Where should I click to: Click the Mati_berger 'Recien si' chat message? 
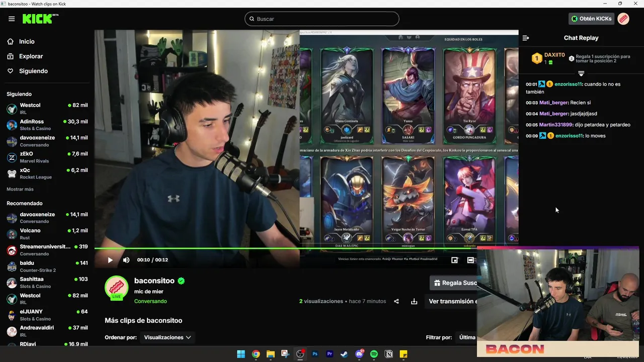click(558, 103)
